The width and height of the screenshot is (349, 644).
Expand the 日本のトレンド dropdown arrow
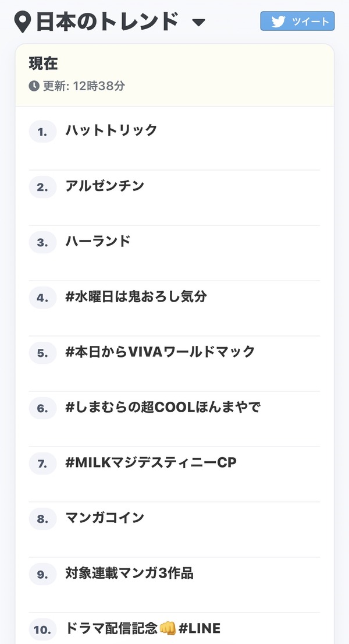point(199,23)
